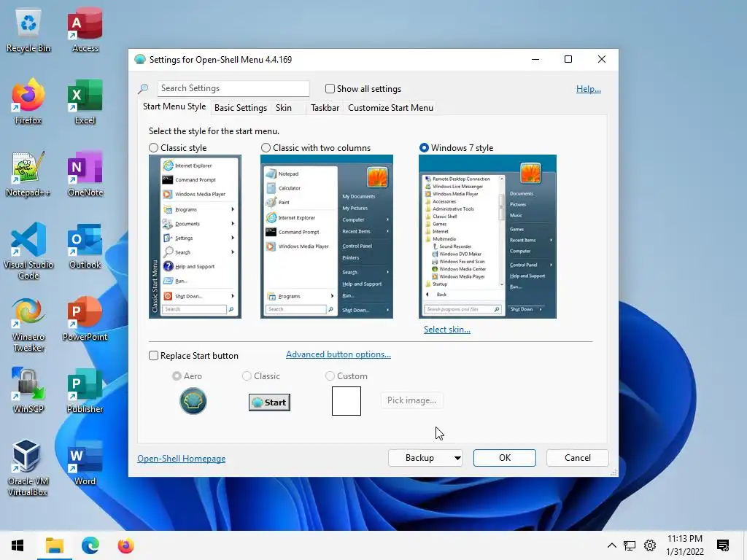Open Oracle VM VirtualBox desktop shortcut
Screen dimensions: 747x560
pos(28,467)
